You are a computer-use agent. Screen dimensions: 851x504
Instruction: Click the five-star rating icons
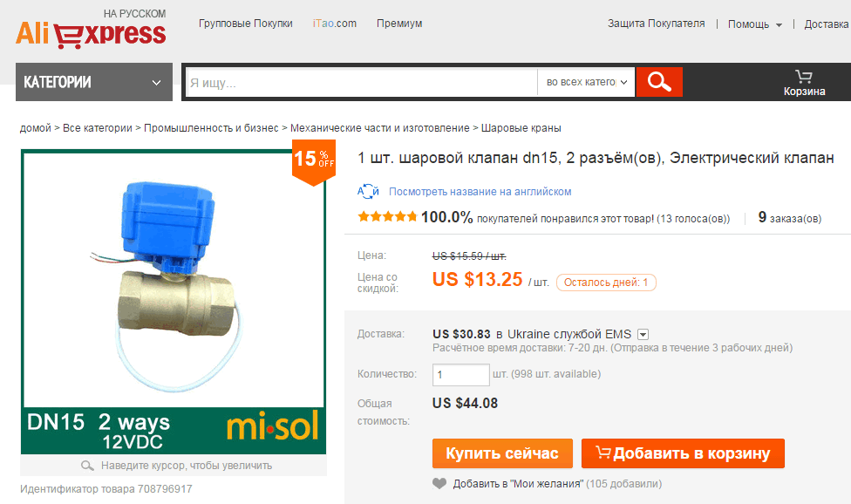(387, 217)
